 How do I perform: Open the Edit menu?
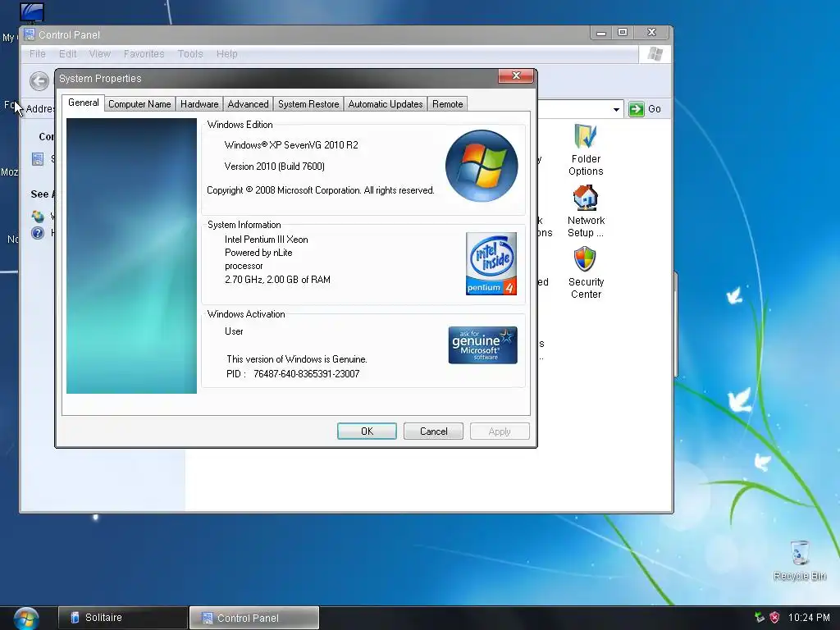pos(67,53)
